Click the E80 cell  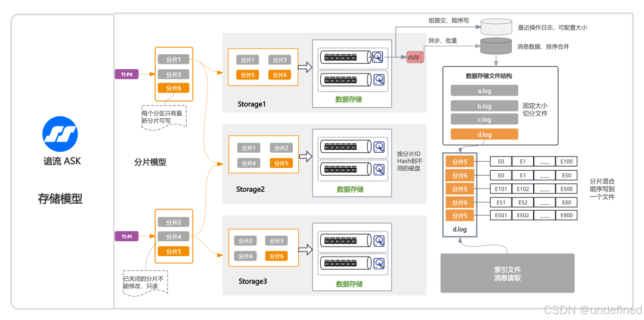coord(566,202)
